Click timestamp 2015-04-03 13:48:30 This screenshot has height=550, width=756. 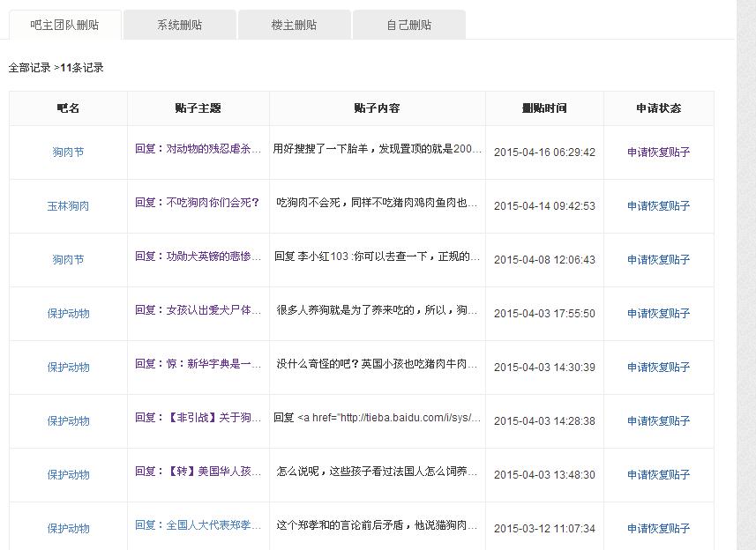pos(544,475)
